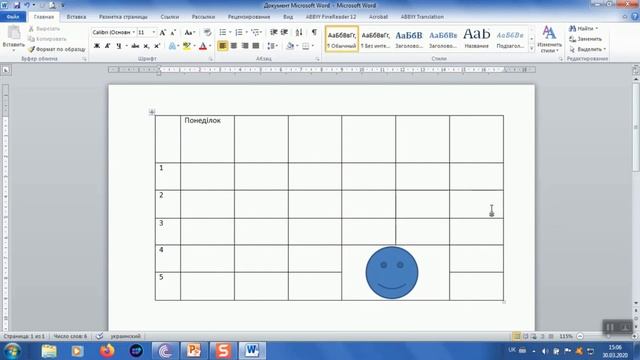The image size is (640, 360).
Task: Switch to the Insert (Вставка) tab
Action: (x=76, y=17)
